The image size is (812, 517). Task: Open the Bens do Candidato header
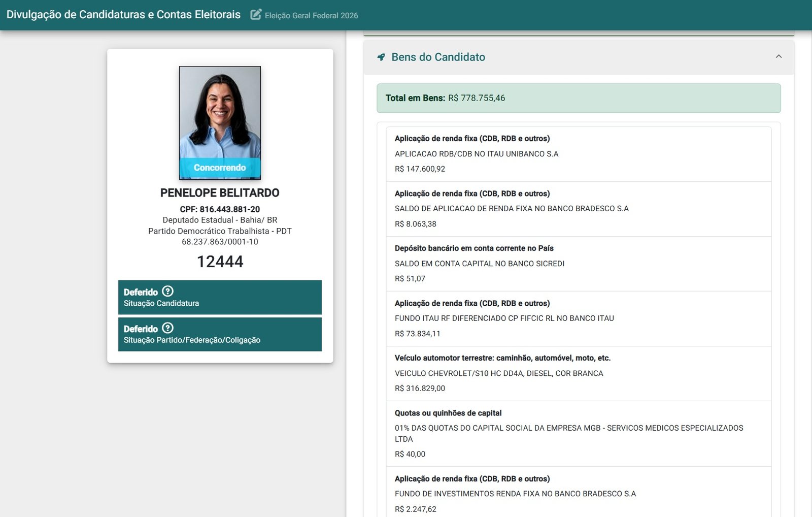click(x=579, y=57)
